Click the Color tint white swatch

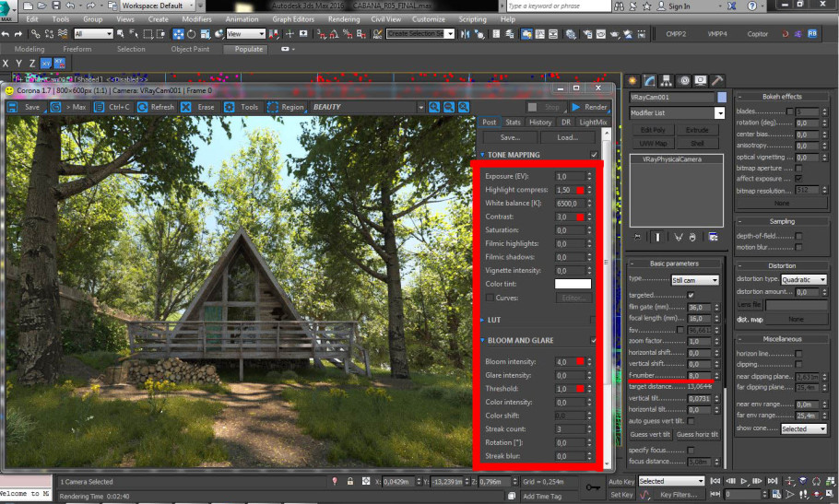(x=573, y=284)
